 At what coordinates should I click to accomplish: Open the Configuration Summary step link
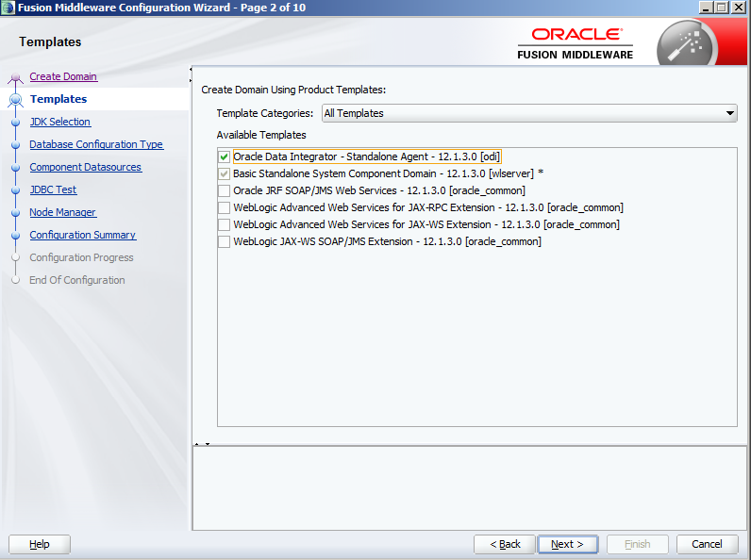pyautogui.click(x=82, y=235)
